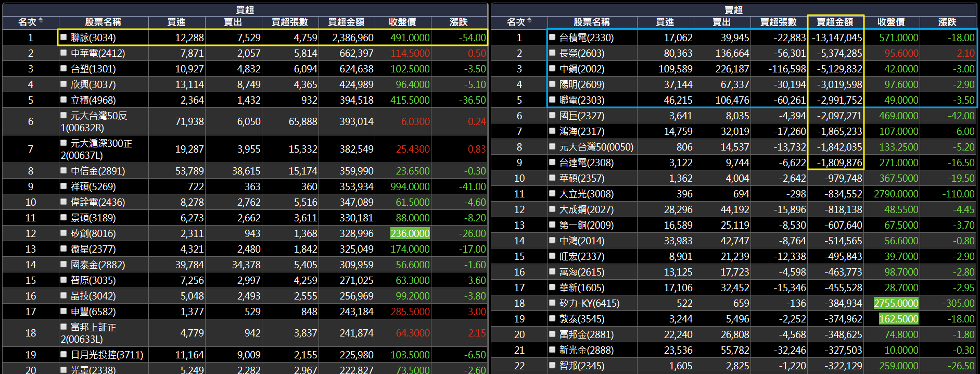Screen dimensions: 980x374
Task: Open 元大台灣50反1(00632R) entry
Action: pos(94,121)
